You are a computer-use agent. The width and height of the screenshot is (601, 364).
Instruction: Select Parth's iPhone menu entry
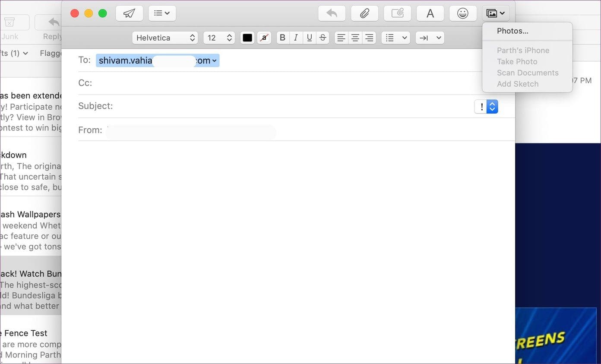point(523,50)
